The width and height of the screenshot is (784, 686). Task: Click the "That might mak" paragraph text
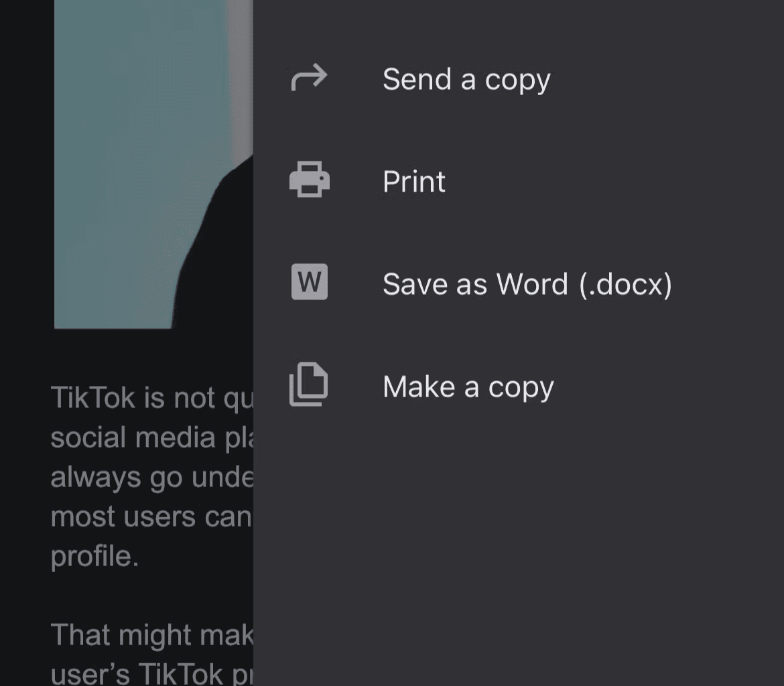[x=152, y=653]
